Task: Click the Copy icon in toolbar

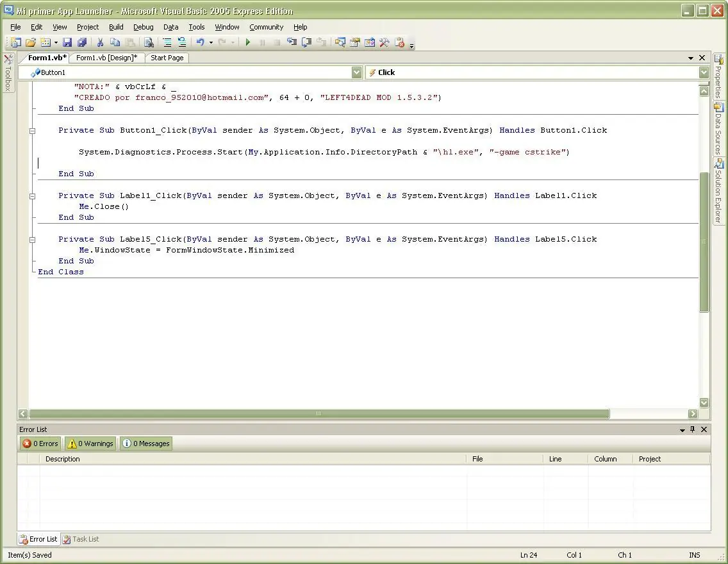Action: [x=115, y=43]
